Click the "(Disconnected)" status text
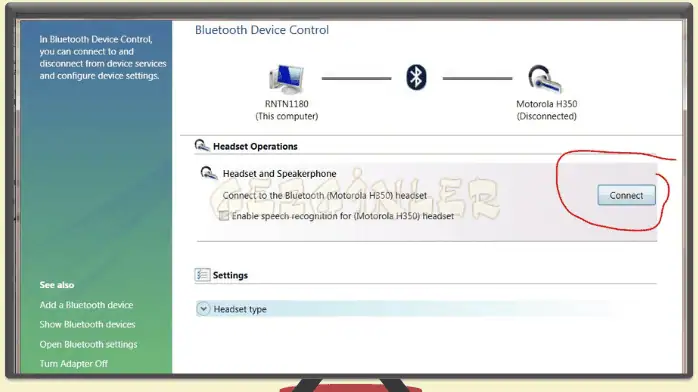698x392 pixels. [547, 116]
